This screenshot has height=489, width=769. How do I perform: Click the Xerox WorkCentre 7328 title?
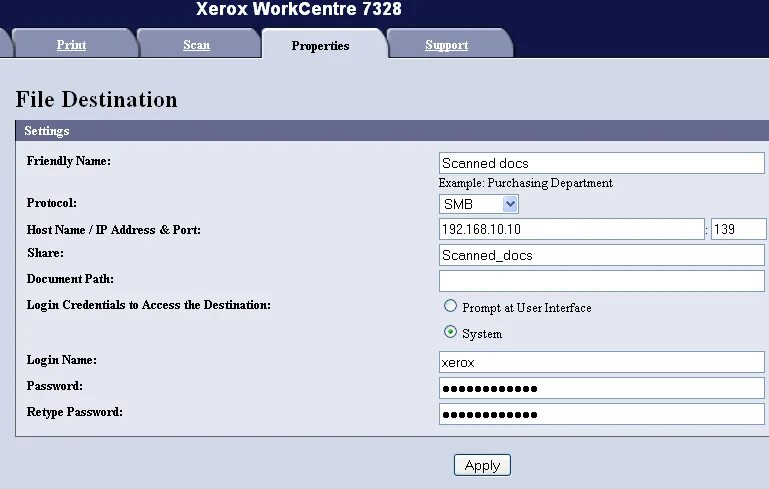click(299, 9)
